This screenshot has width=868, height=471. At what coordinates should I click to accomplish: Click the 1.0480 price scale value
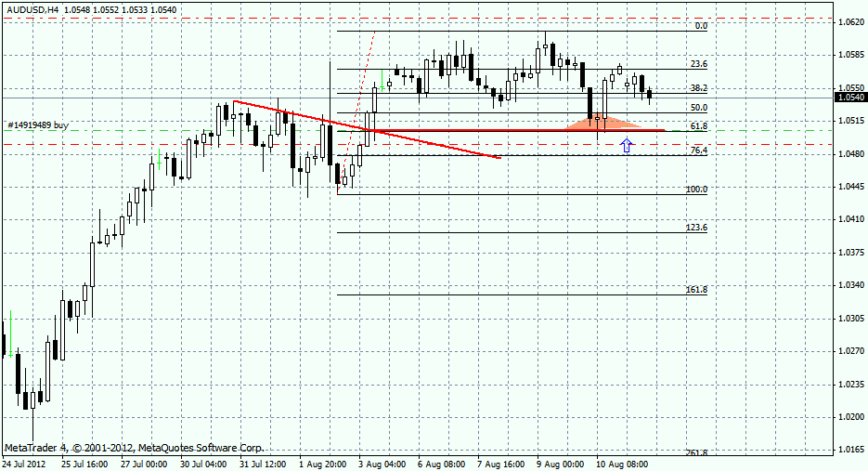click(x=851, y=154)
